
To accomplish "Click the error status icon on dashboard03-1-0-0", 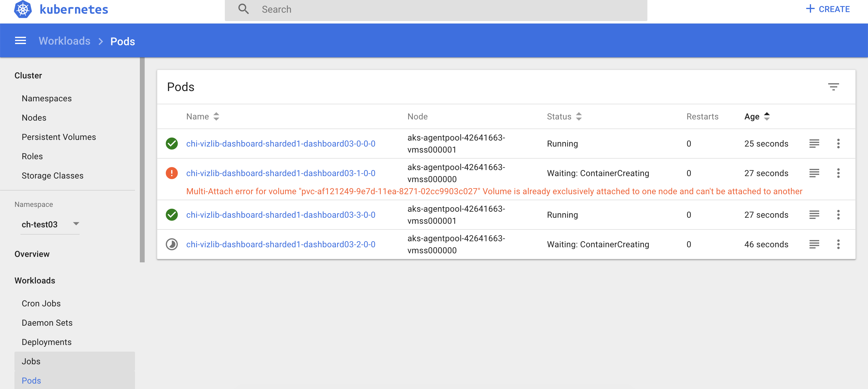I will (172, 173).
